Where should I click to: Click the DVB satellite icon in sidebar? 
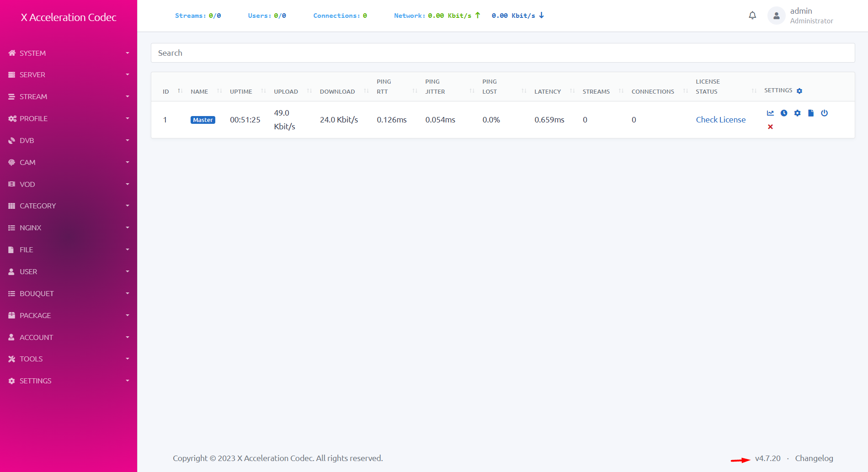12,141
